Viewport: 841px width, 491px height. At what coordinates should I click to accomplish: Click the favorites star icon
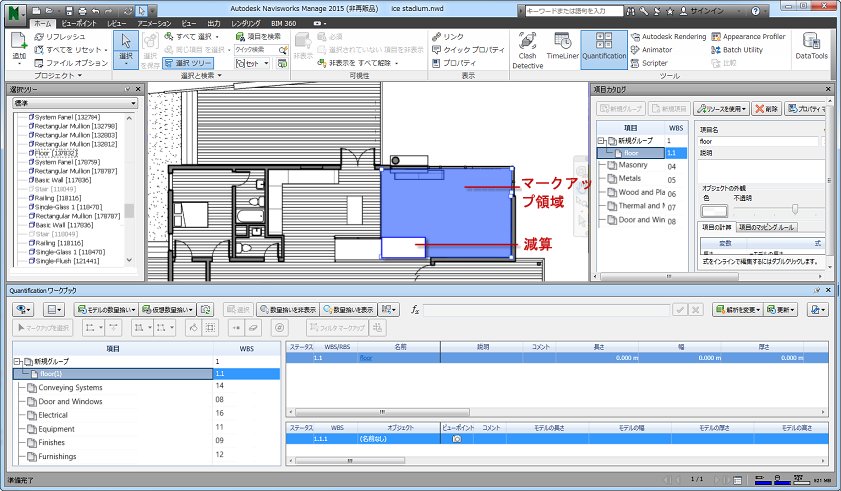coord(669,11)
